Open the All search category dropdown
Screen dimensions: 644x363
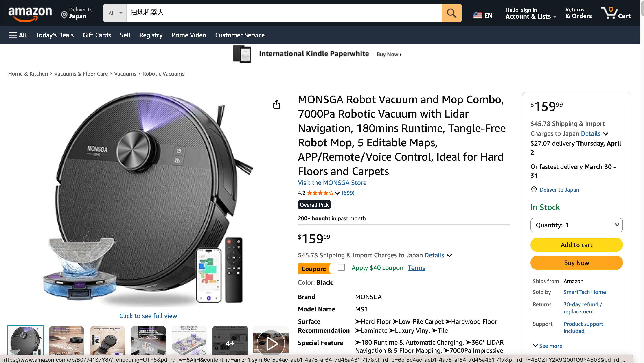115,13
